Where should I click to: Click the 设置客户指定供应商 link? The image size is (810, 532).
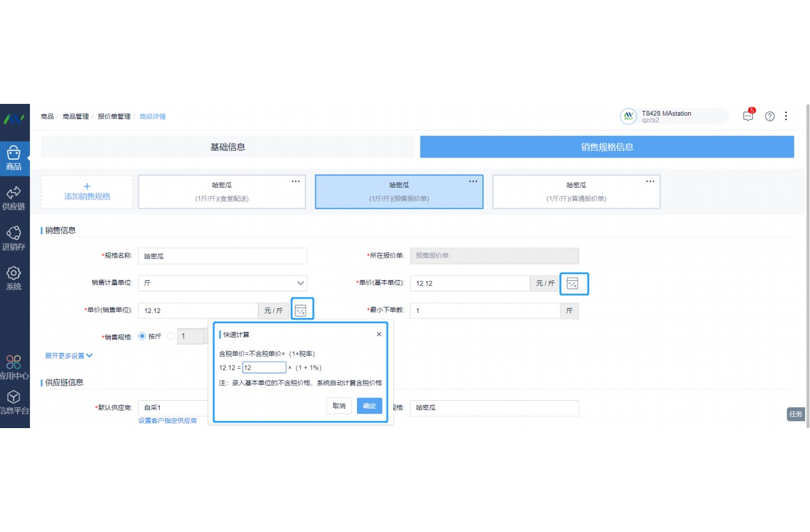(x=167, y=420)
